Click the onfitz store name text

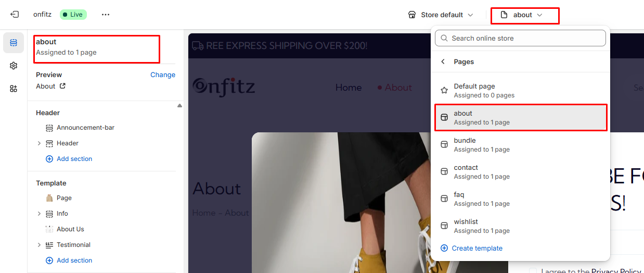pos(42,15)
